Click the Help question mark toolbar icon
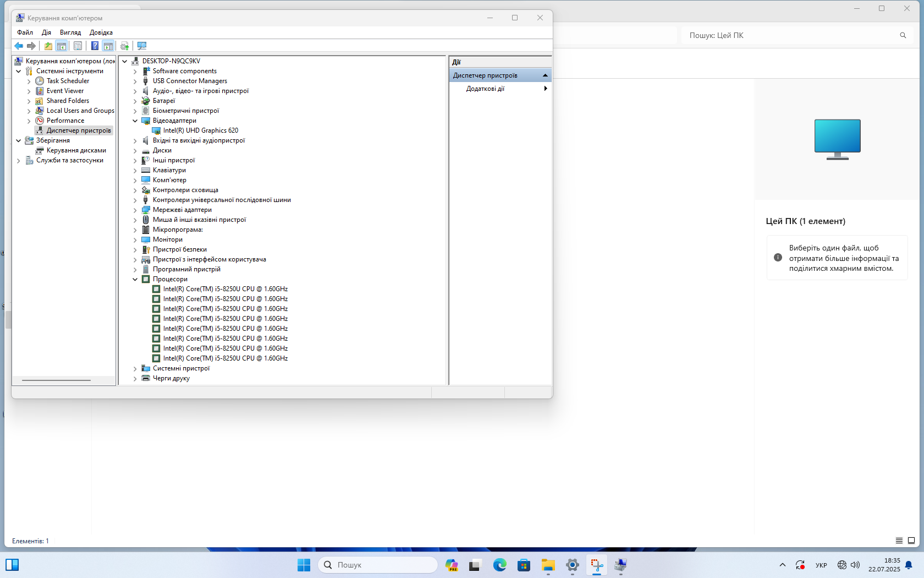The height and width of the screenshot is (578, 924). click(95, 46)
